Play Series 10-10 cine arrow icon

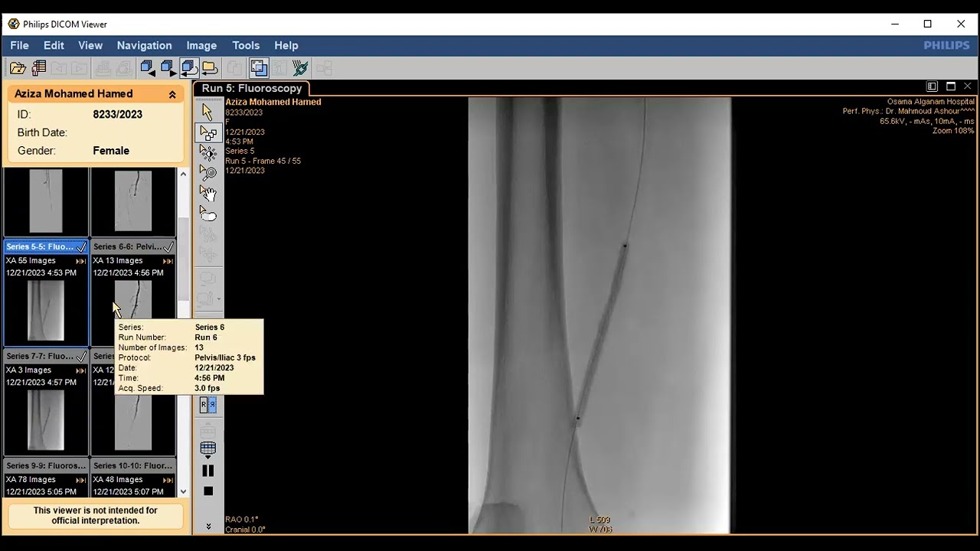[x=168, y=480]
